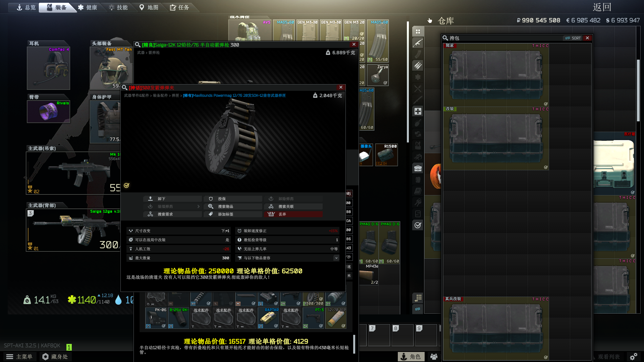Open the 真兵改装 THICC case
The width and height of the screenshot is (644, 362).
(496, 328)
